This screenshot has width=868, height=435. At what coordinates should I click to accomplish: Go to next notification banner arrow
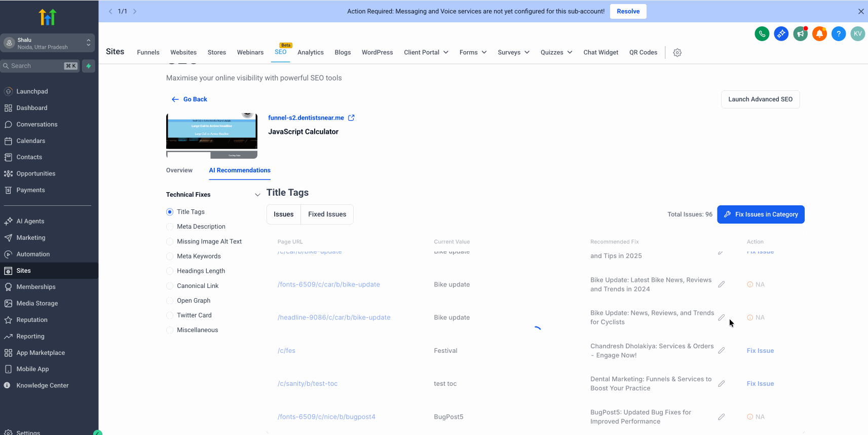point(135,11)
